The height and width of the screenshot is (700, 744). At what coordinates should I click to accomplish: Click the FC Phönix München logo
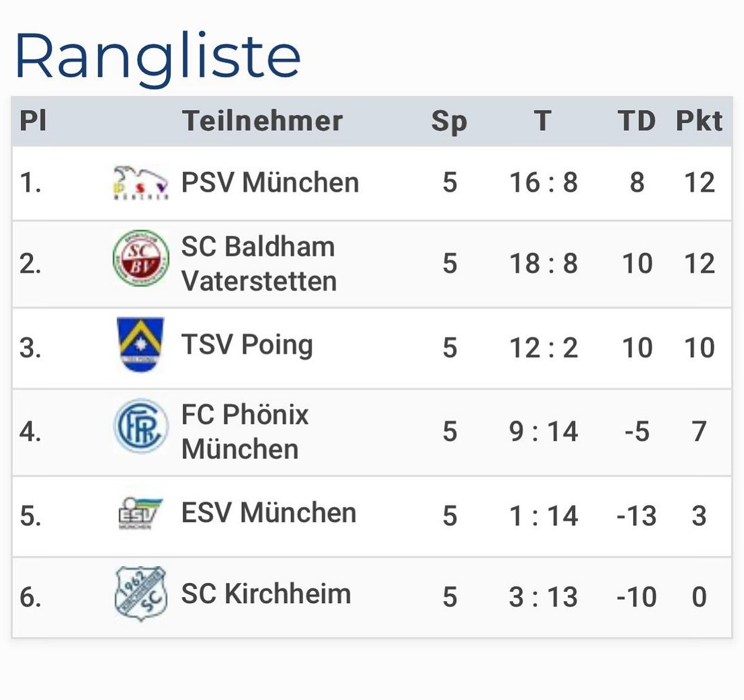[140, 426]
